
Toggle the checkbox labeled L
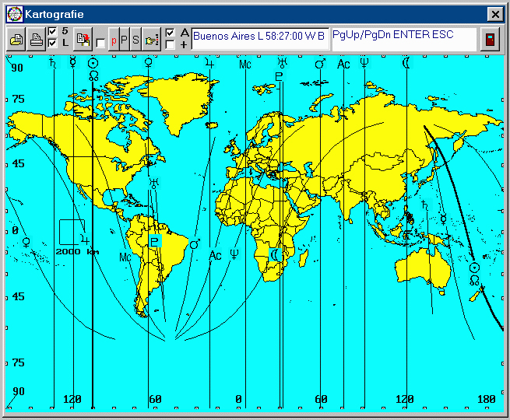52,44
